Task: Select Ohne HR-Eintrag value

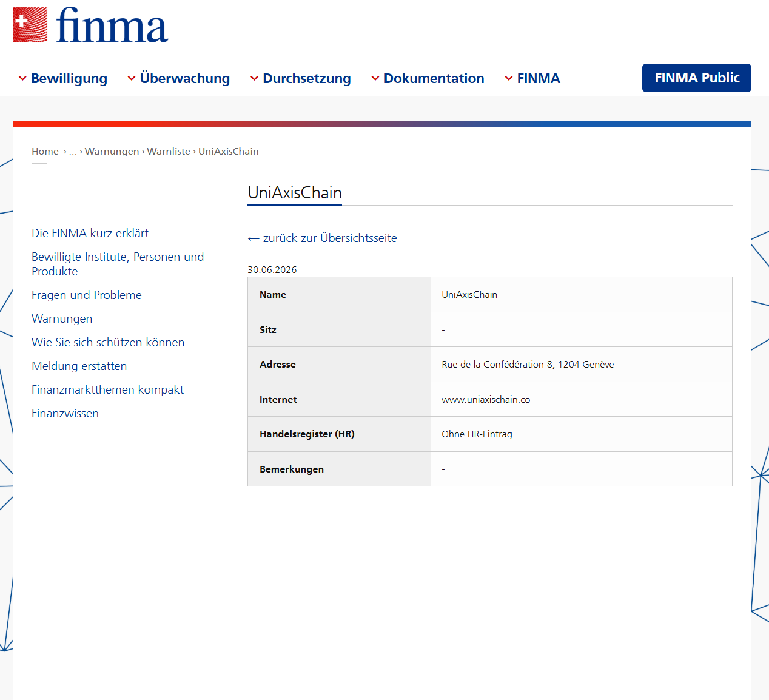Action: [x=477, y=434]
